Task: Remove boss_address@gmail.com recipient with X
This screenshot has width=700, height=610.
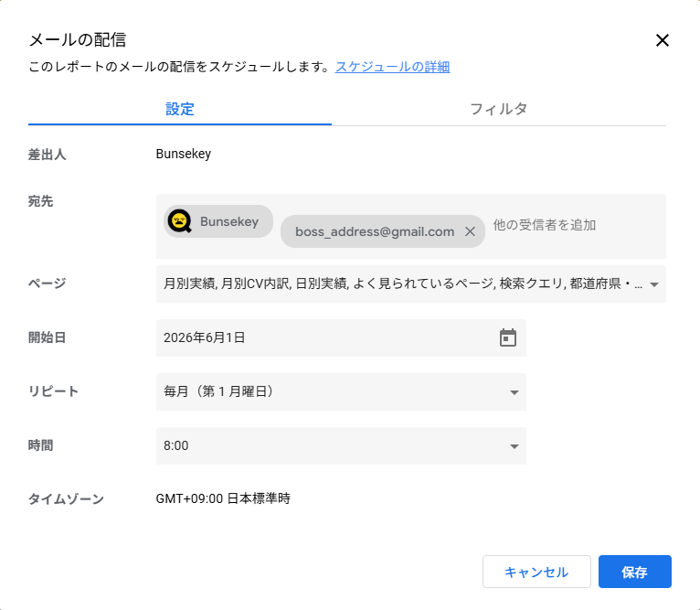Action: click(x=470, y=231)
